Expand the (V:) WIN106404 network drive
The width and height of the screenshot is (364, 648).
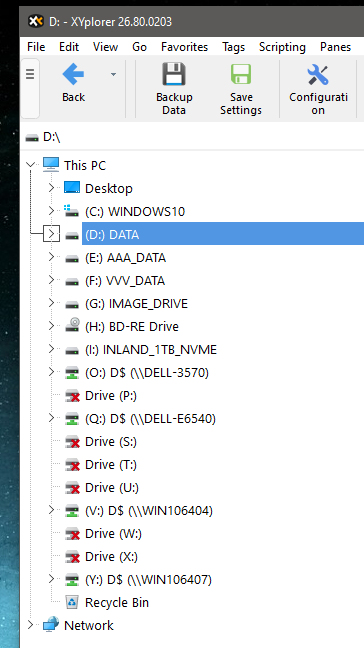[51, 510]
